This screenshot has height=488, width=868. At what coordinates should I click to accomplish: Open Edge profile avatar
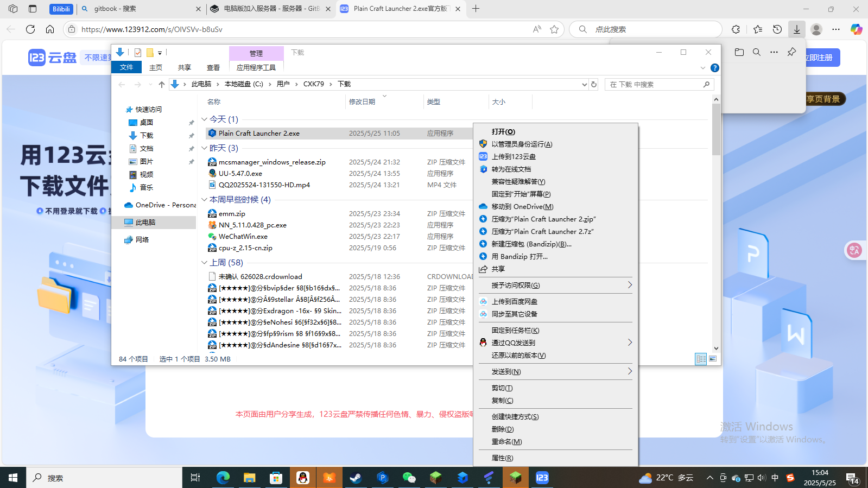pyautogui.click(x=816, y=29)
